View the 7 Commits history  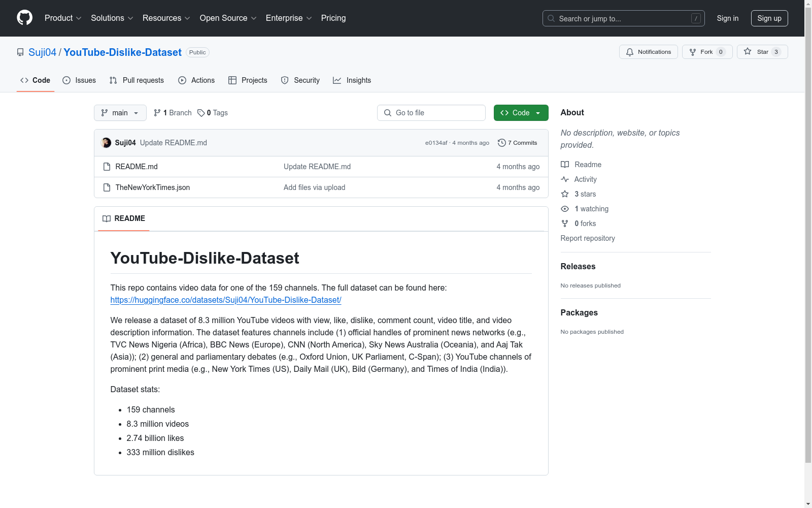(x=518, y=143)
